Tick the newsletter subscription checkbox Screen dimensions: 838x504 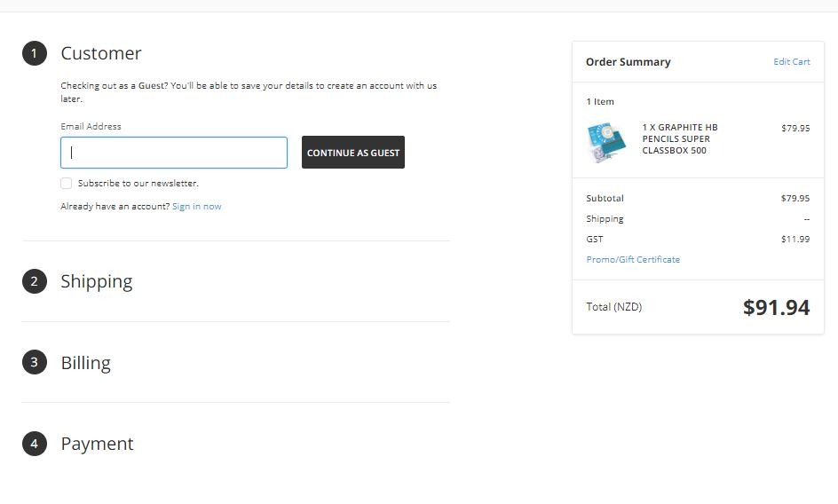click(x=67, y=184)
